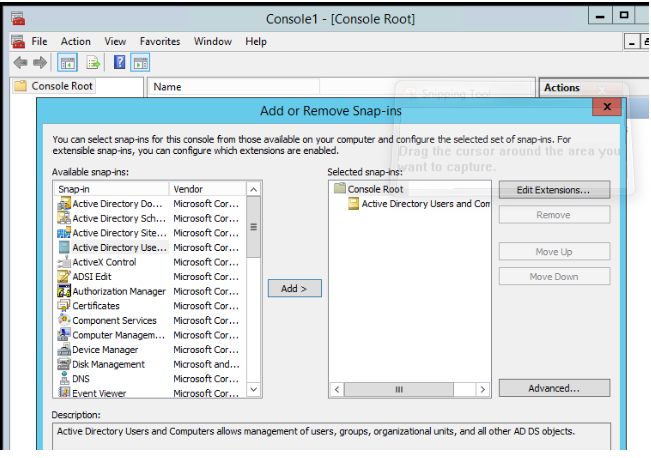Open the Help menu
The height and width of the screenshot is (458, 651).
point(256,42)
